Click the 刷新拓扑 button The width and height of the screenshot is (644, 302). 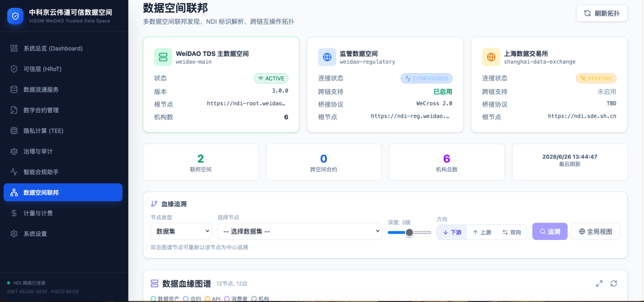602,13
